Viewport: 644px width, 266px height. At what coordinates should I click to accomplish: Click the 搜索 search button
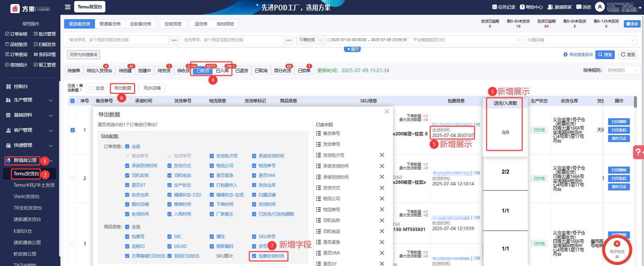click(x=605, y=54)
